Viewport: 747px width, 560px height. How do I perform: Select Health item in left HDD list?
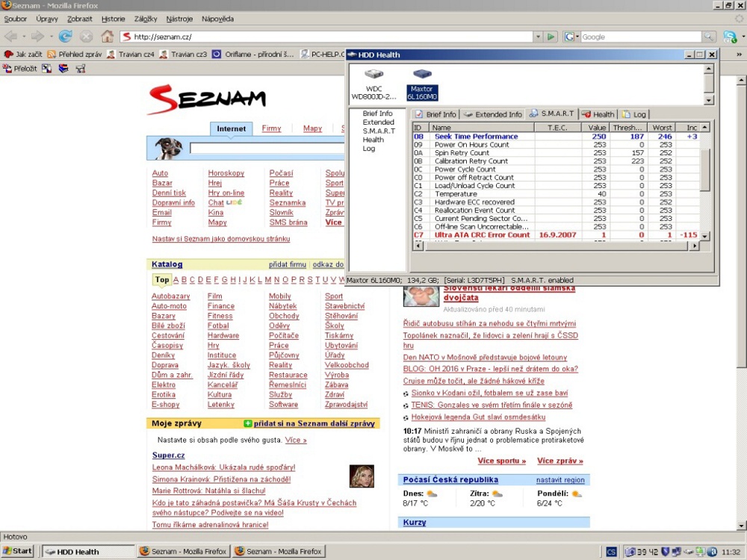point(373,140)
